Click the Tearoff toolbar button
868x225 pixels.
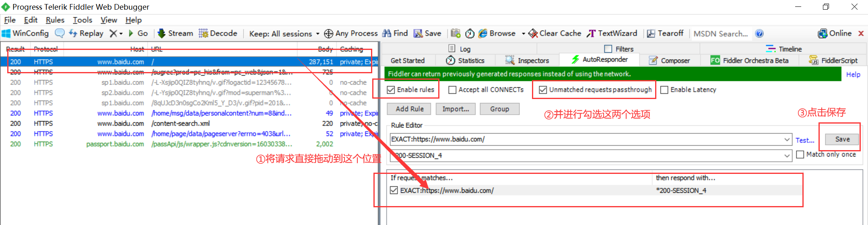pos(665,33)
